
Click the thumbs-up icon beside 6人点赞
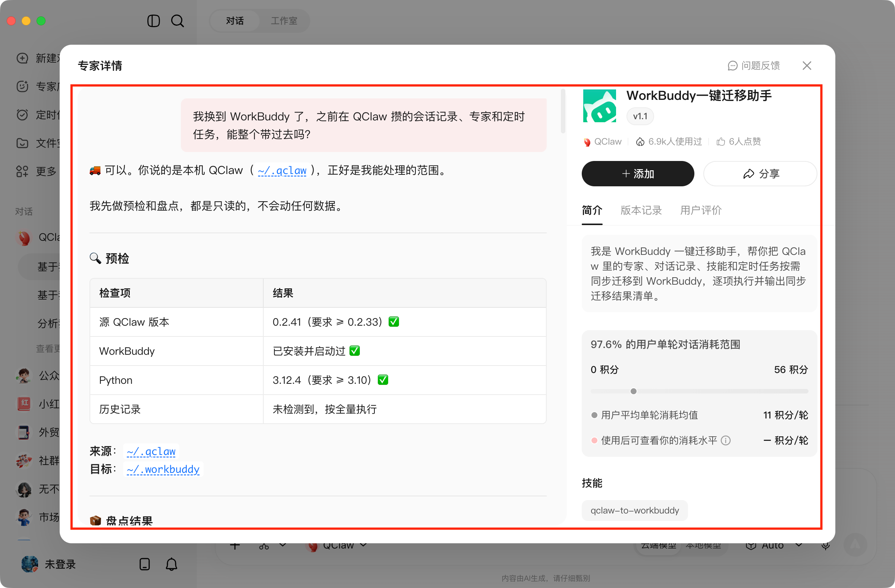pos(720,142)
